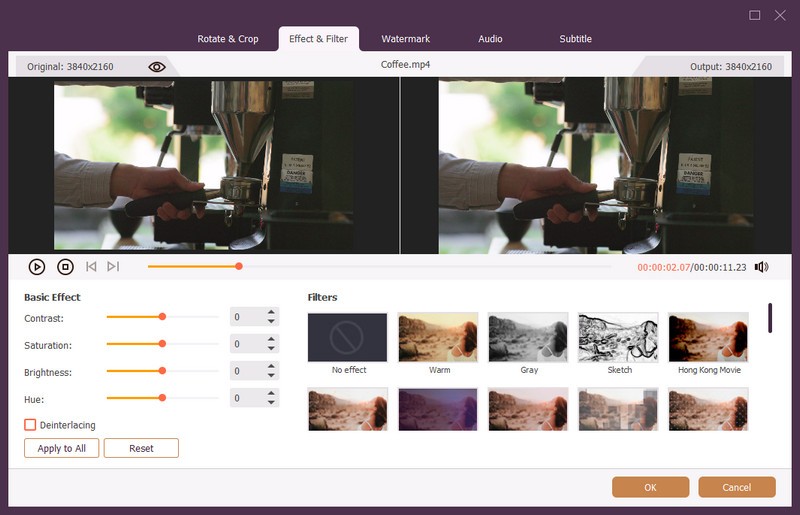800x515 pixels.
Task: Play the Coffee.mp4 video
Action: tap(37, 266)
